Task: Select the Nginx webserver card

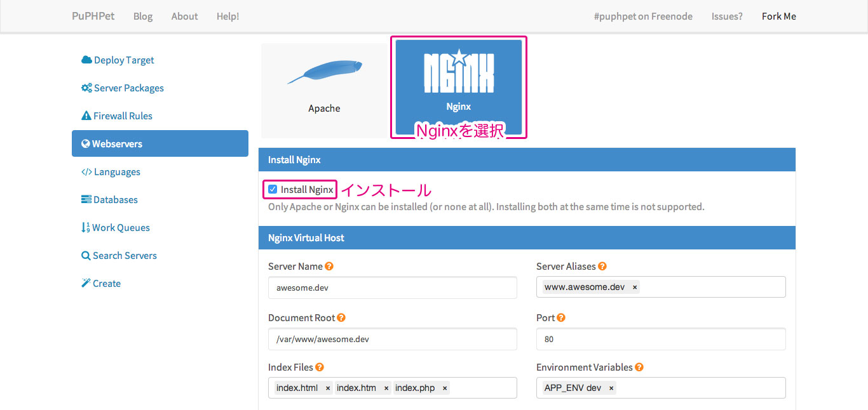Action: [x=458, y=88]
